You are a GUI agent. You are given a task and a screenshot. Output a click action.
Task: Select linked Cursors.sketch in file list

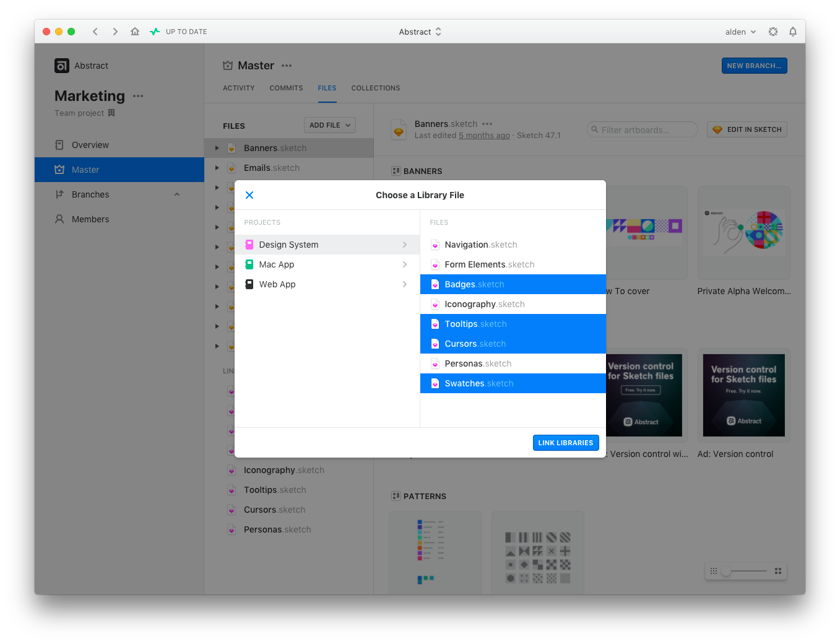pyautogui.click(x=289, y=510)
